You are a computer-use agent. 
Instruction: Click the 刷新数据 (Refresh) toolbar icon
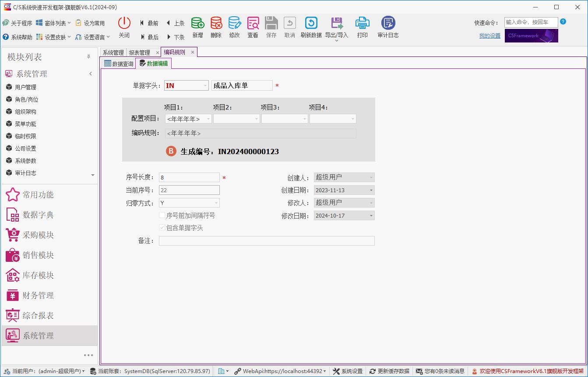(311, 27)
